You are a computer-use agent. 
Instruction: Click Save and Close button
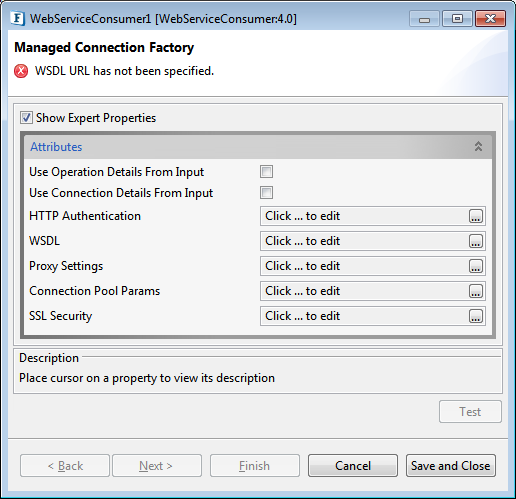[451, 466]
